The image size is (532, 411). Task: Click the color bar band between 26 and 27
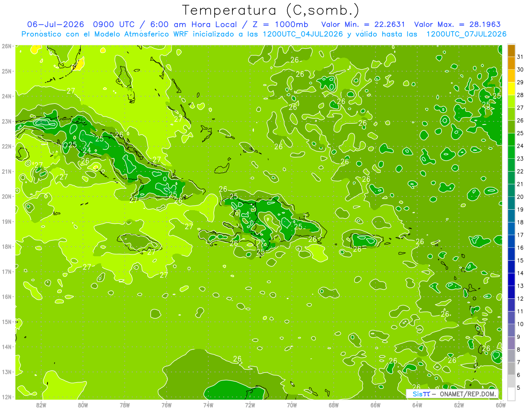(511, 114)
